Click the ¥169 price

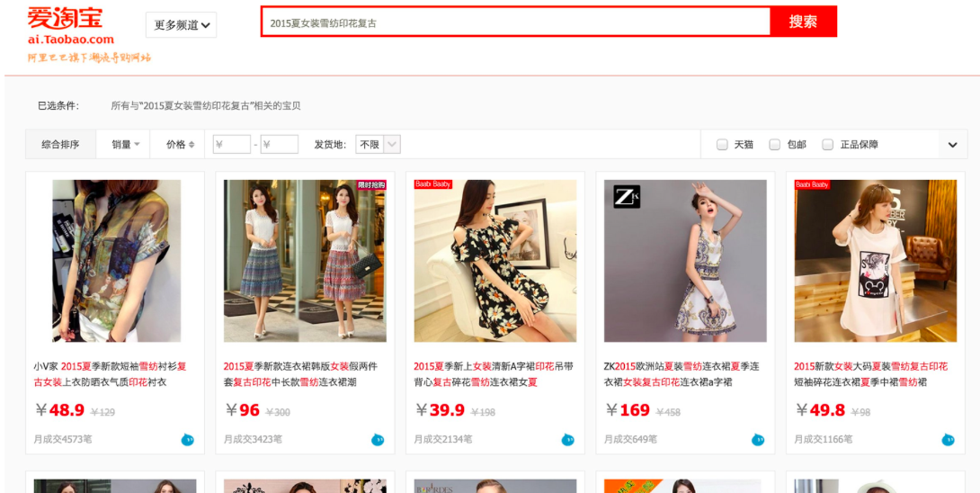[x=628, y=410]
